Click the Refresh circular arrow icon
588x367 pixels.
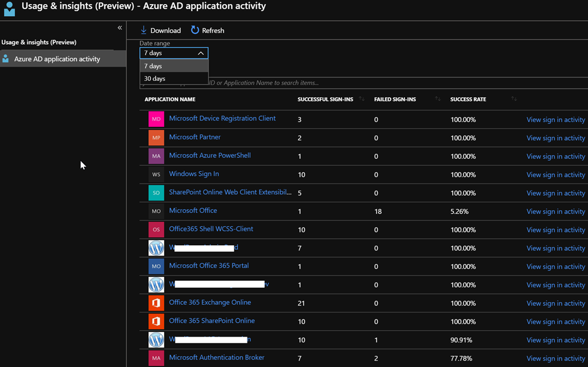(195, 30)
